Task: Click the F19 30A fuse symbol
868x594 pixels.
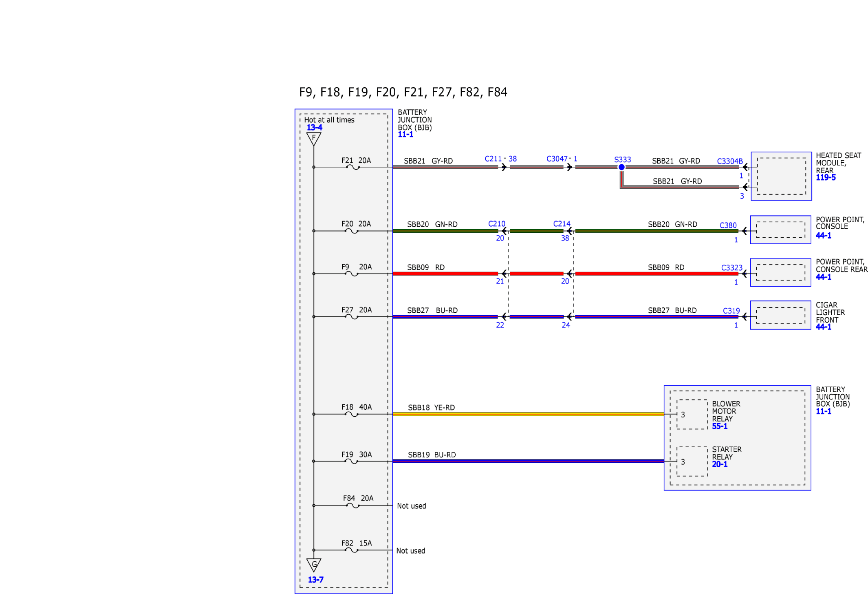Action: click(x=352, y=462)
